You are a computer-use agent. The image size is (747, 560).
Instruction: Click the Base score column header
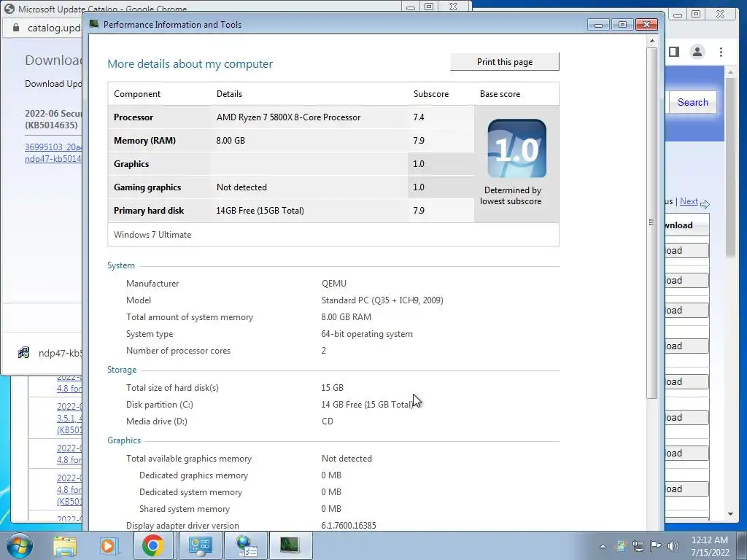coord(500,94)
